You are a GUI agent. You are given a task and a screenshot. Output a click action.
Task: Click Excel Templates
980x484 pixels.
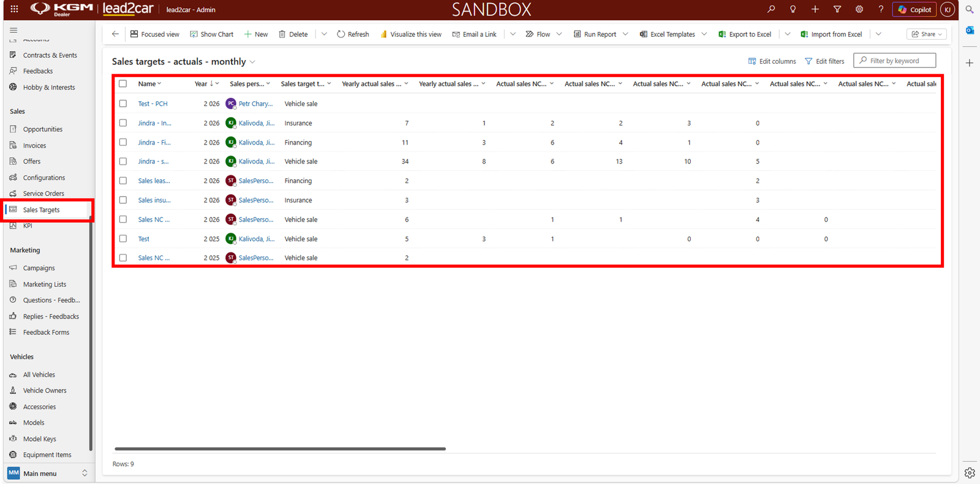coord(668,34)
